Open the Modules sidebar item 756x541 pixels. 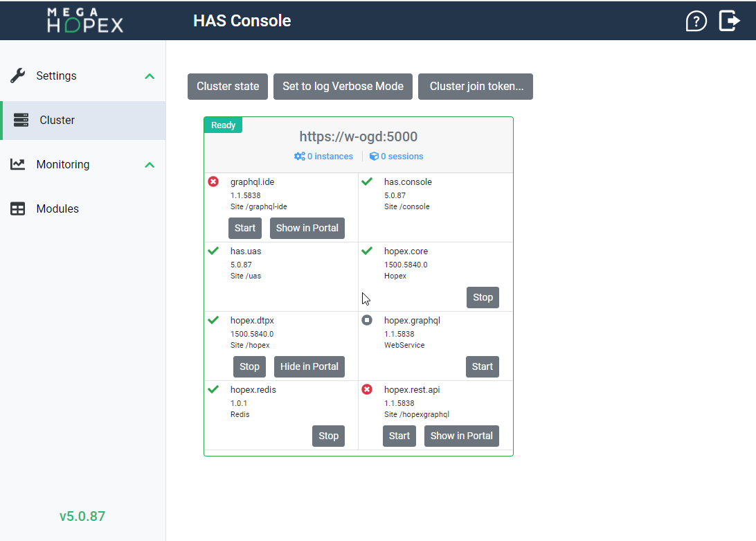57,209
